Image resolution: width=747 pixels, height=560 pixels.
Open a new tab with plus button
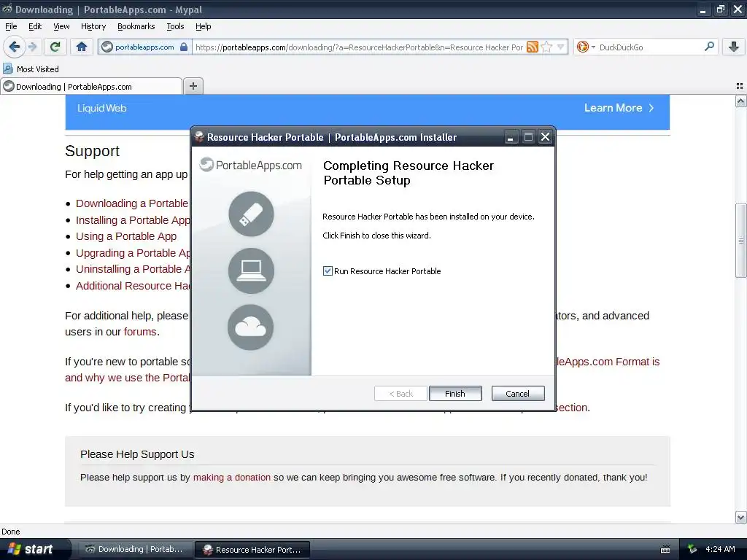click(x=193, y=86)
